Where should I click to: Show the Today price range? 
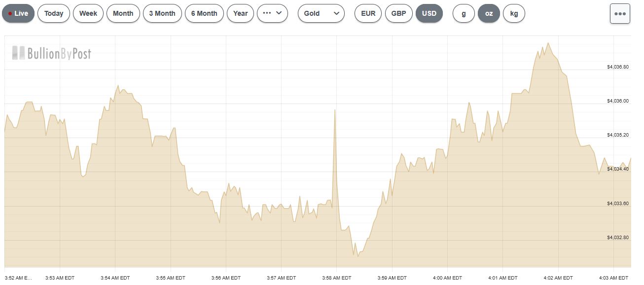(x=54, y=13)
